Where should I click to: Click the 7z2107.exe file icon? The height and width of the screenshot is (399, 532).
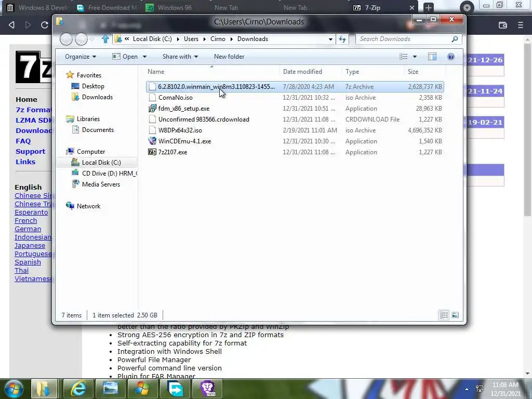(x=152, y=152)
